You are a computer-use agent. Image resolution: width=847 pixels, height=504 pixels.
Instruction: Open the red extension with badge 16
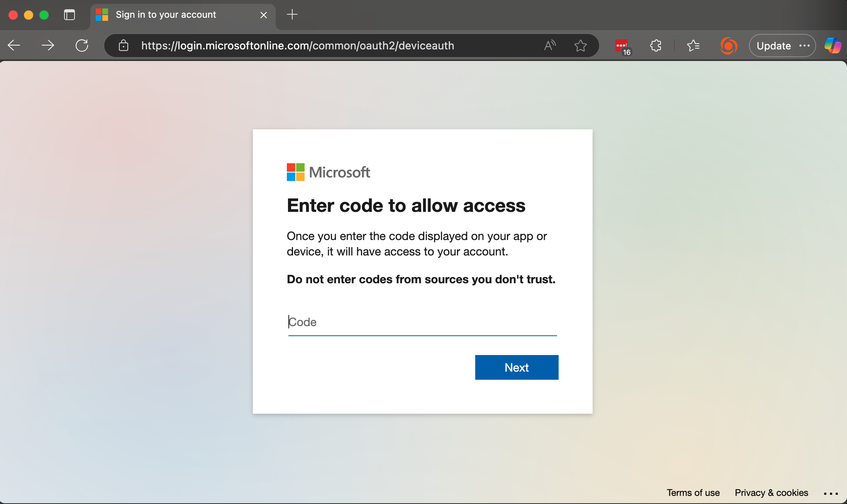tap(622, 46)
